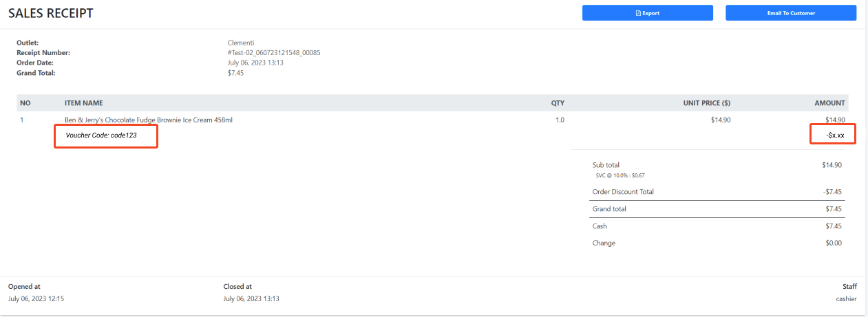Click the -$x.xx voucher discount amount
Image resolution: width=868 pixels, height=317 pixels.
(835, 135)
